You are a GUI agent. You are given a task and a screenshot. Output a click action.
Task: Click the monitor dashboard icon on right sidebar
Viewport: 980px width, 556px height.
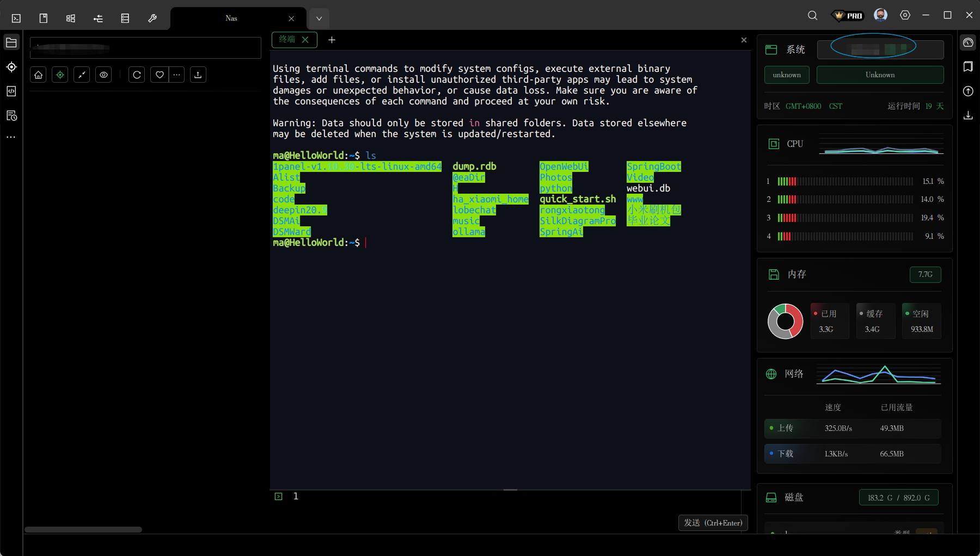pos(968,42)
